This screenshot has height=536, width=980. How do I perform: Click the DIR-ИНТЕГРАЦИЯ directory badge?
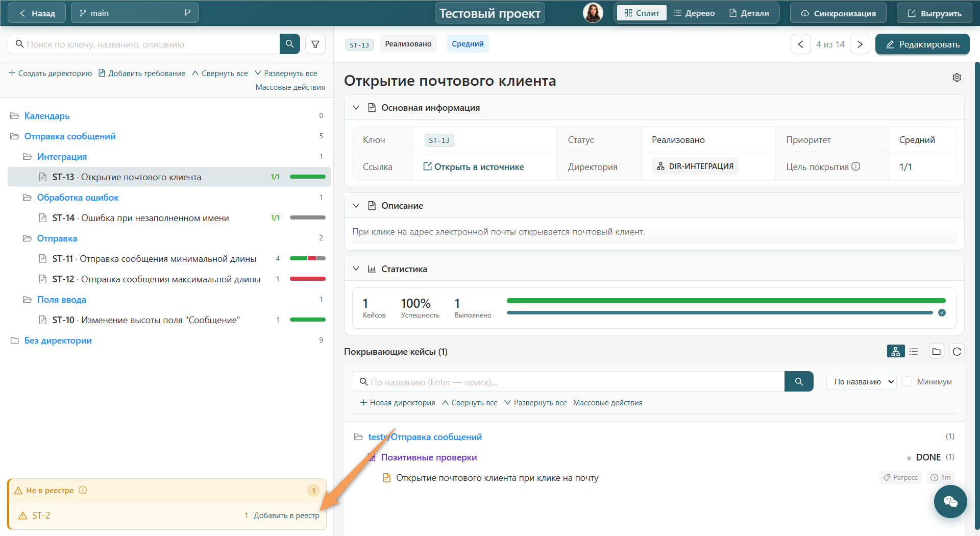pyautogui.click(x=695, y=166)
